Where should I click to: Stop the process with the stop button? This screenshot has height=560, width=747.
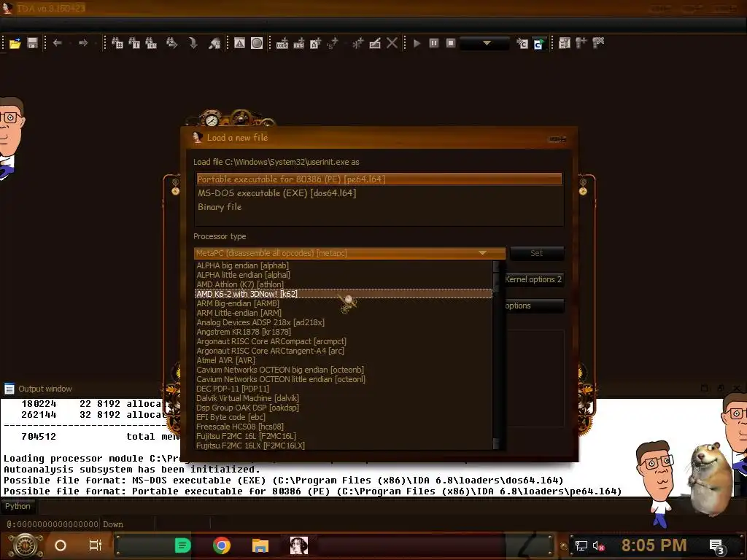pyautogui.click(x=451, y=43)
